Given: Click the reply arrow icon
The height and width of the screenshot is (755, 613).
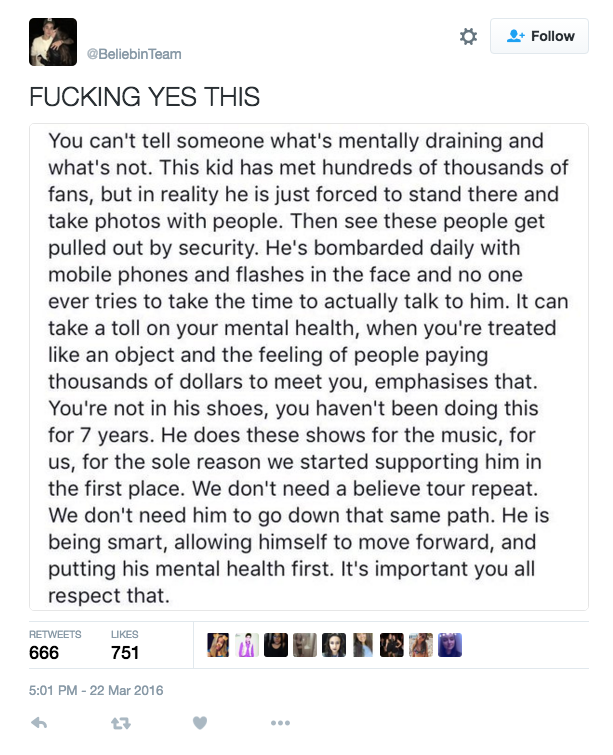Looking at the screenshot, I should tap(39, 722).
